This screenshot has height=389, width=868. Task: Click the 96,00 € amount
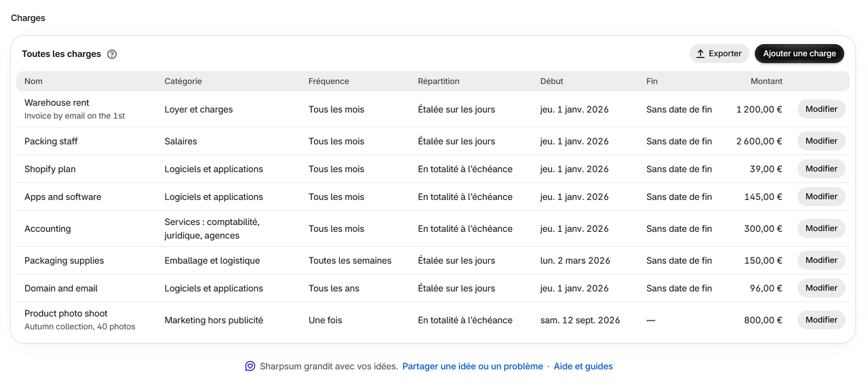[766, 289]
